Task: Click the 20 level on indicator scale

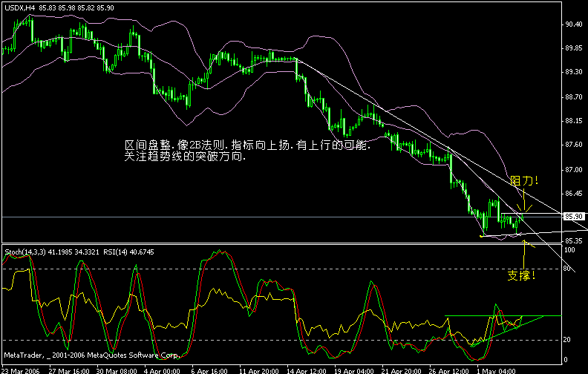Action: click(x=567, y=340)
